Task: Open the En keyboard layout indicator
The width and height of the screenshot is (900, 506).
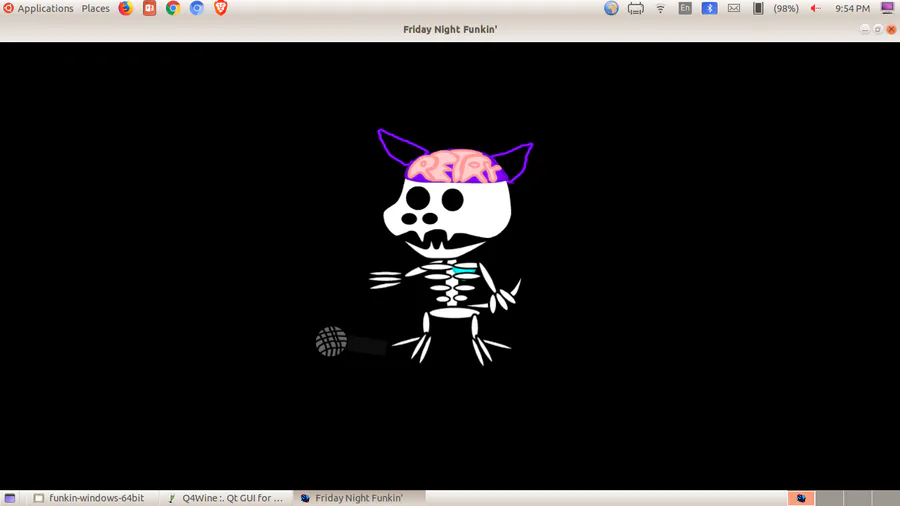Action: click(x=685, y=8)
